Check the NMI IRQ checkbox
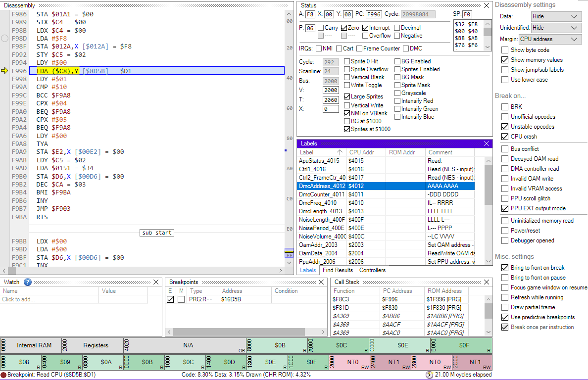Image resolution: width=588 pixels, height=380 pixels. pos(319,48)
